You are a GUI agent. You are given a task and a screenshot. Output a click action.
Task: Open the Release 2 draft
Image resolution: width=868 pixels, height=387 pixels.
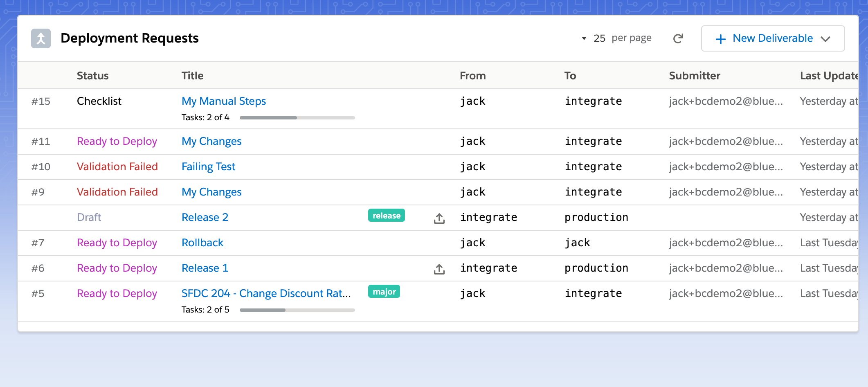[205, 217]
